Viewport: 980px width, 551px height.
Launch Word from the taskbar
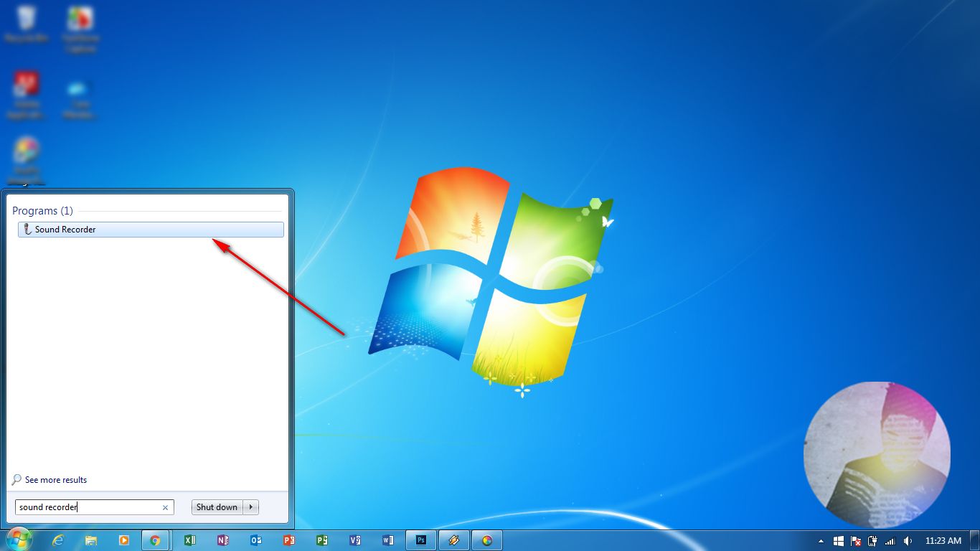point(387,540)
